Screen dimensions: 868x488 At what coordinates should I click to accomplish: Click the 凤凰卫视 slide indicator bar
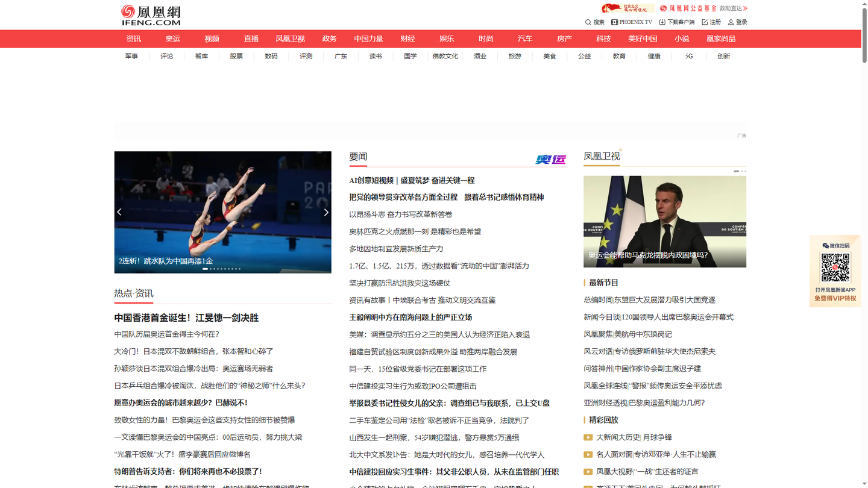tap(737, 171)
